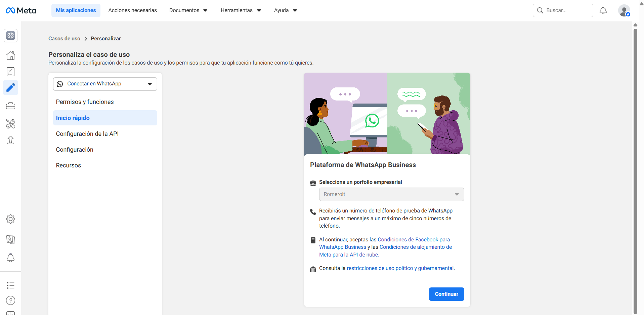Open the profile avatar menu
Screen dimensions: 644x315
pyautogui.click(x=624, y=10)
